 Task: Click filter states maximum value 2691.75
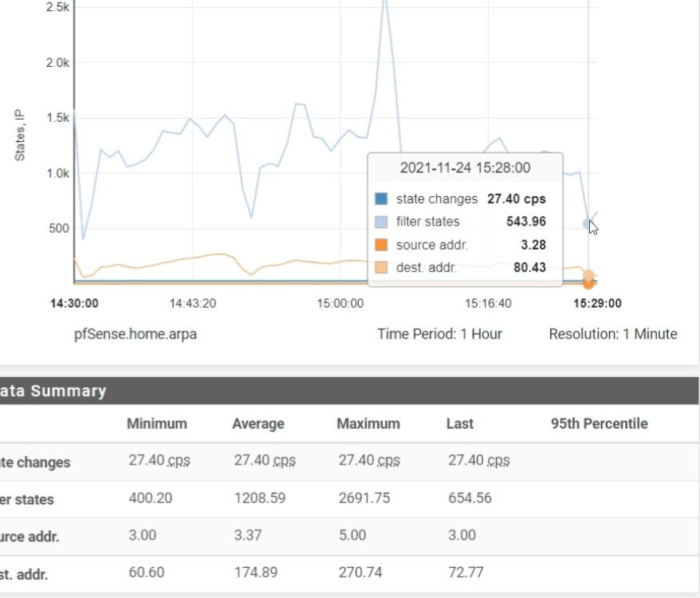(x=364, y=498)
